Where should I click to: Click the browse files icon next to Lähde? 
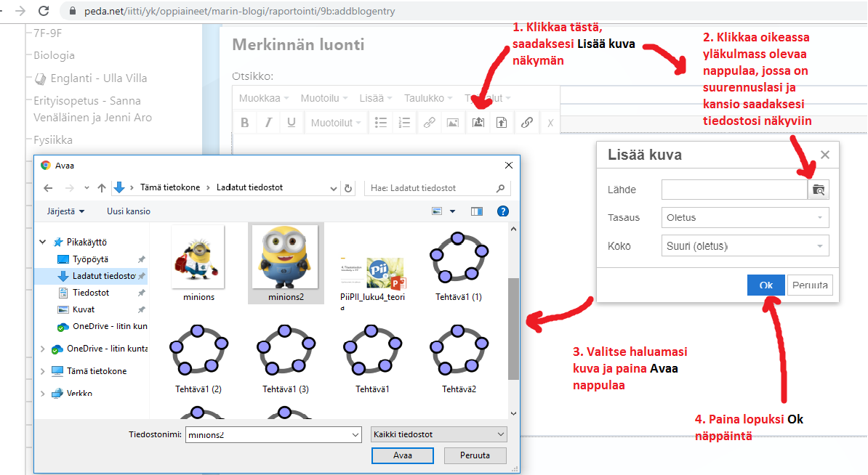click(x=819, y=190)
